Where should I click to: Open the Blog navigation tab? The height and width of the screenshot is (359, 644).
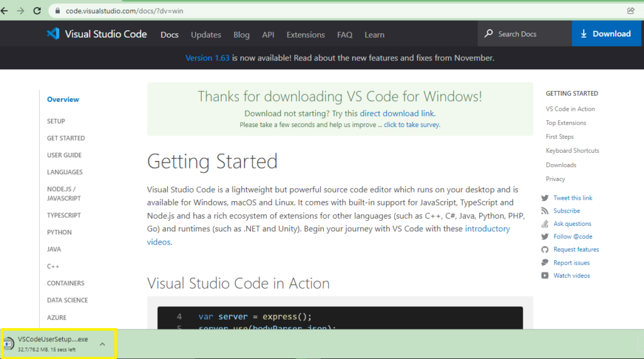(241, 35)
